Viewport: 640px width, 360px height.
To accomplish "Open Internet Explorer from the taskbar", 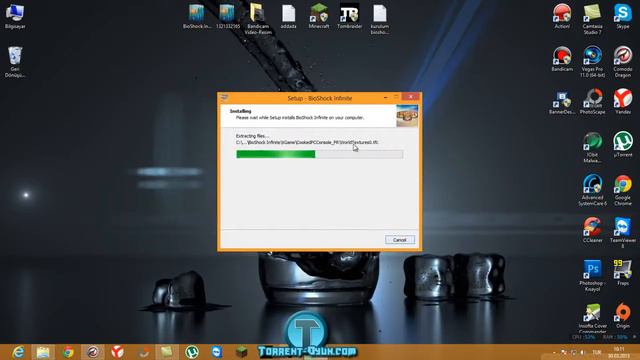I will (18, 352).
